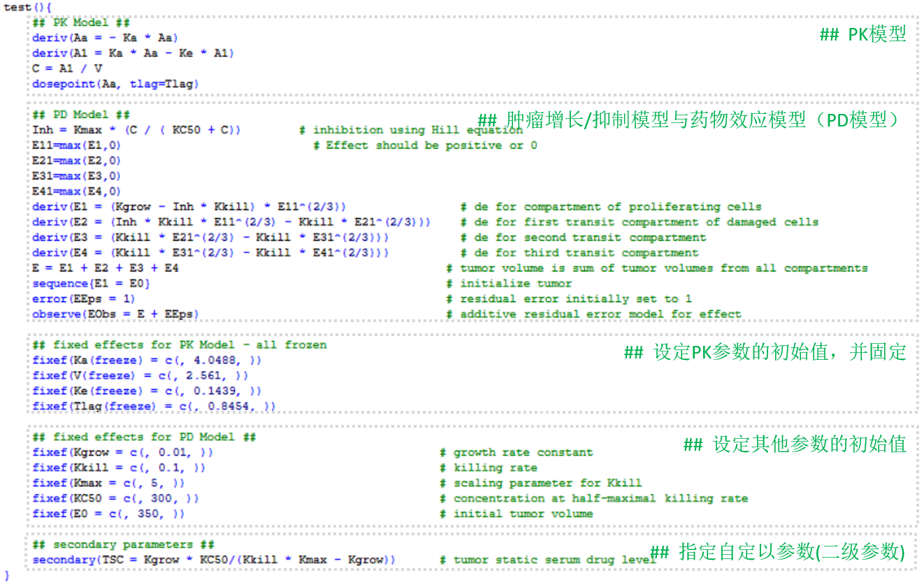Click the sequence{E1 = E0} statement
This screenshot has width=924, height=587.
coord(92,284)
